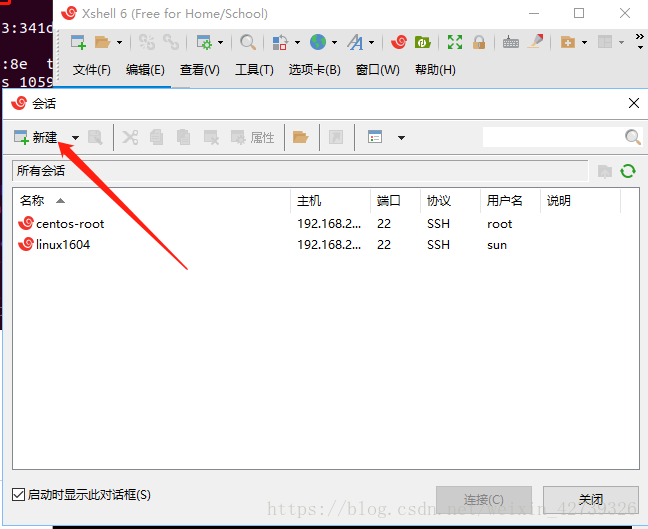Click the highlight pen icon
The height and width of the screenshot is (529, 648).
[x=536, y=41]
